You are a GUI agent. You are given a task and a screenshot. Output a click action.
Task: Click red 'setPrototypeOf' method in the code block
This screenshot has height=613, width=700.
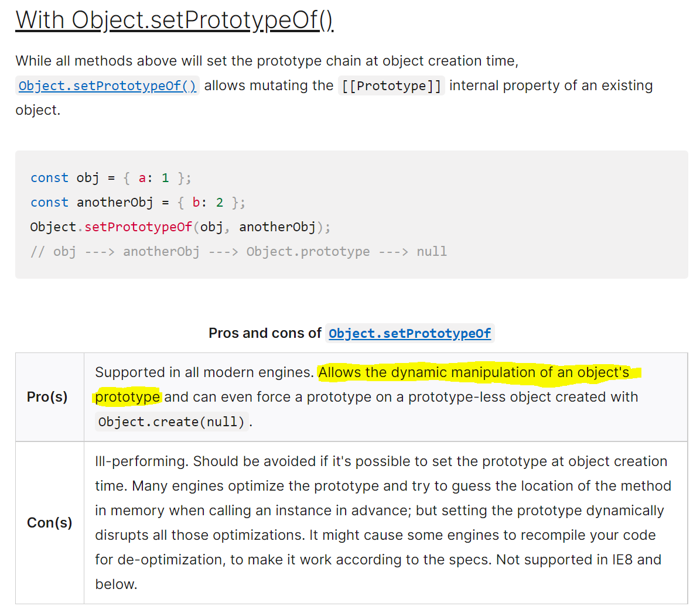[138, 227]
